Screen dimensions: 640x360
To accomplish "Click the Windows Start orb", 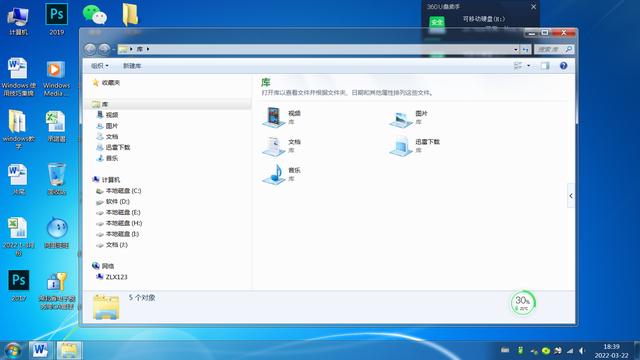I will click(13, 350).
